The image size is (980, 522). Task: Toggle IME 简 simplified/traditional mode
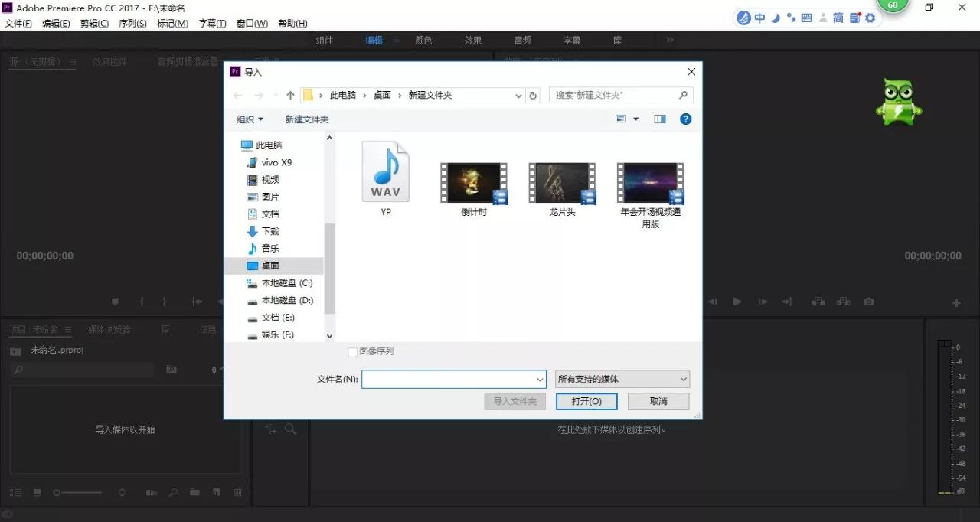pyautogui.click(x=838, y=18)
